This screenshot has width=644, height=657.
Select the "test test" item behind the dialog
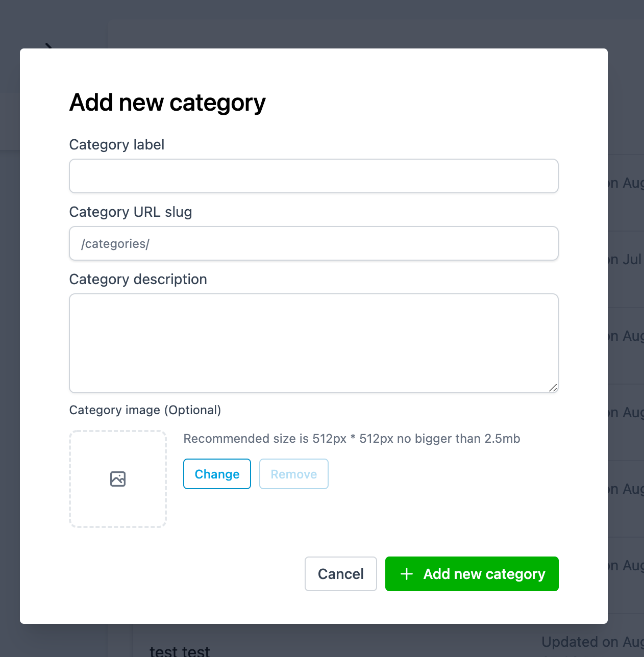click(180, 650)
